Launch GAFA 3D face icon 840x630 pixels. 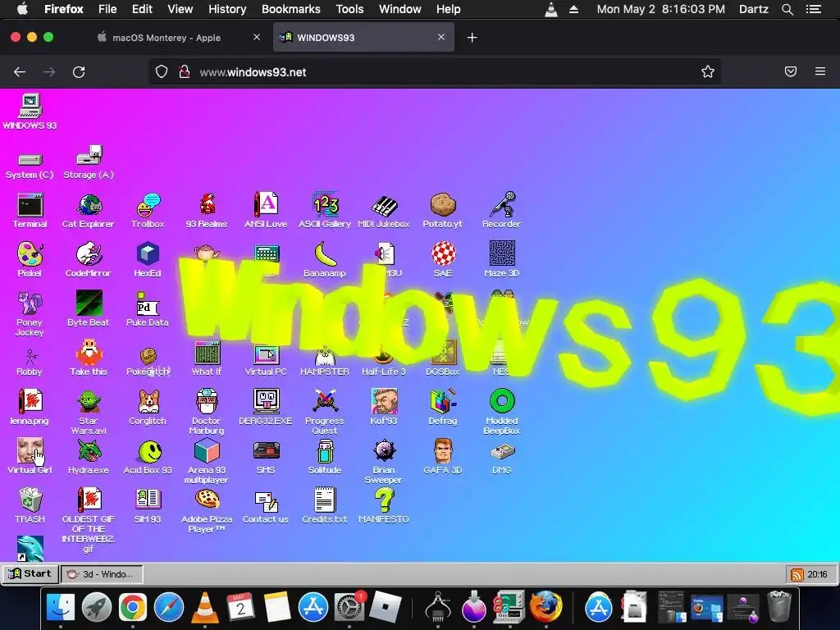[x=442, y=457]
